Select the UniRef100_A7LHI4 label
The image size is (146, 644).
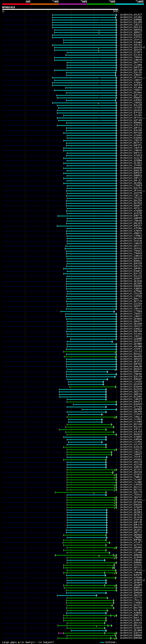(x=131, y=55)
